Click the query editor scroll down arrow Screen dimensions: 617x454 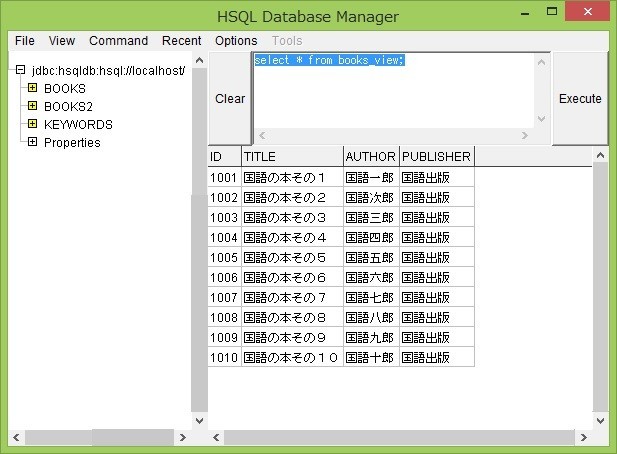[x=541, y=119]
